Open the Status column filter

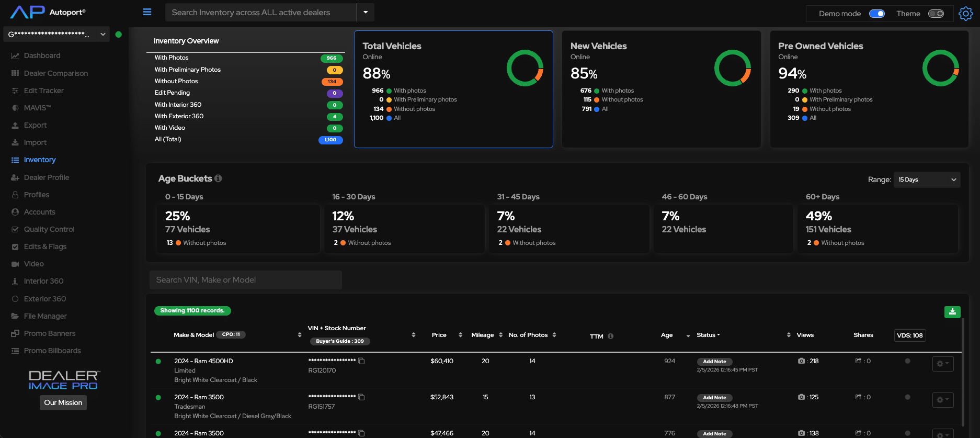point(708,335)
